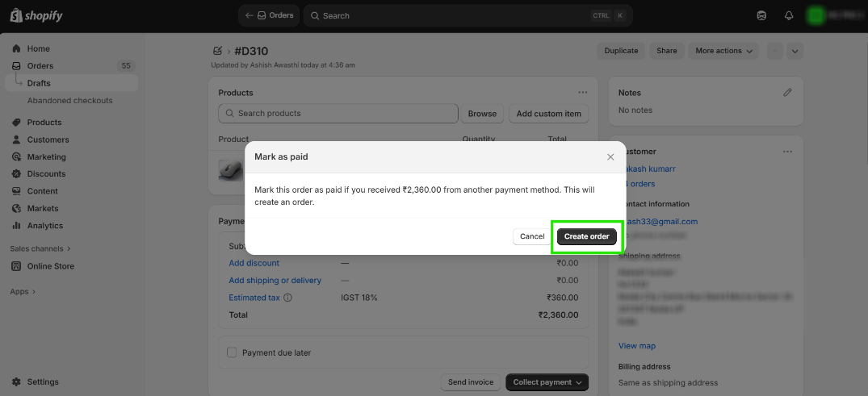The height and width of the screenshot is (396, 868).
Task: Close the Mark as paid dialog
Action: (610, 157)
